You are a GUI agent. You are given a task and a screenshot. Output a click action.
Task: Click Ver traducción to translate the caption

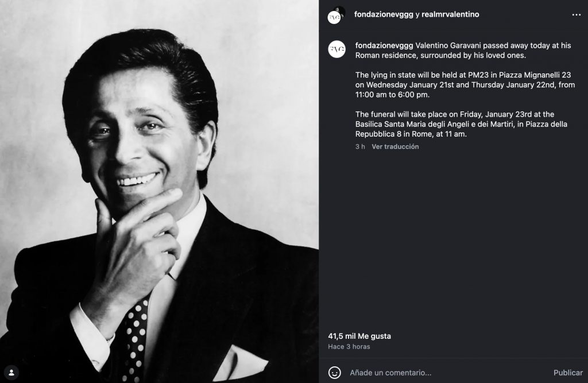[395, 146]
